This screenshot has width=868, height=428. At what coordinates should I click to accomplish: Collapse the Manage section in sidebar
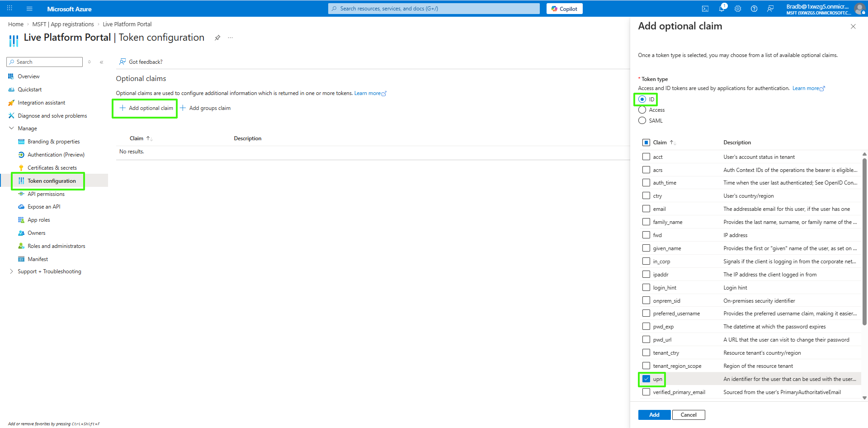coord(11,128)
